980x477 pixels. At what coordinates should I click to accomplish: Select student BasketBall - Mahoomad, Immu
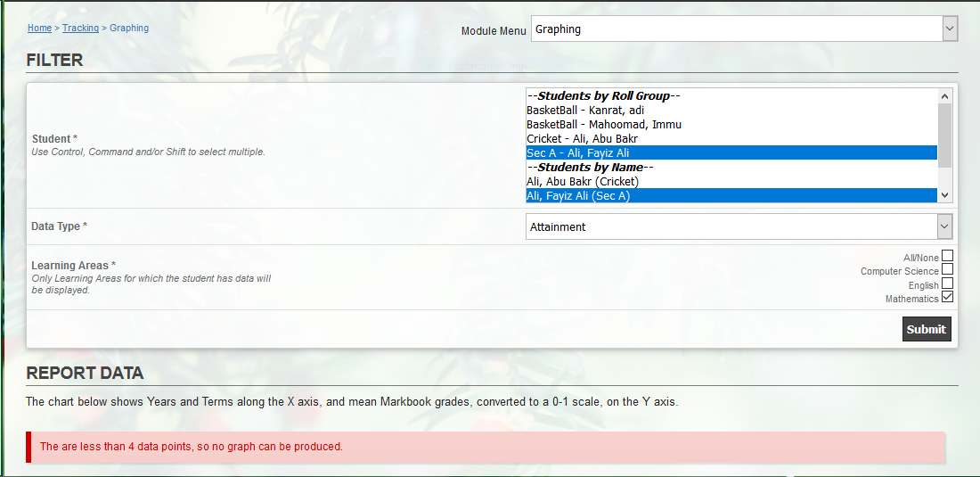[x=731, y=125]
